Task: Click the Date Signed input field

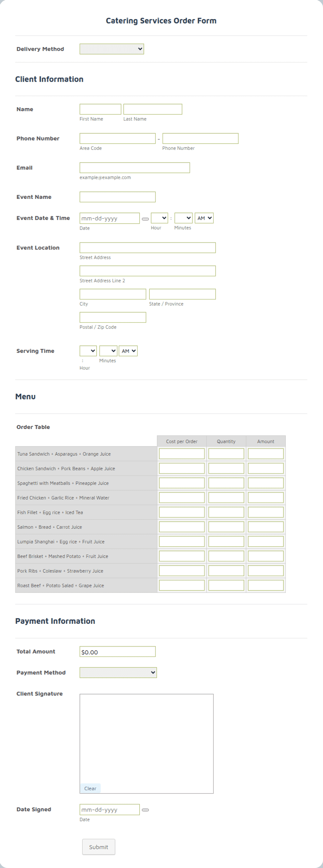Action: 109,810
